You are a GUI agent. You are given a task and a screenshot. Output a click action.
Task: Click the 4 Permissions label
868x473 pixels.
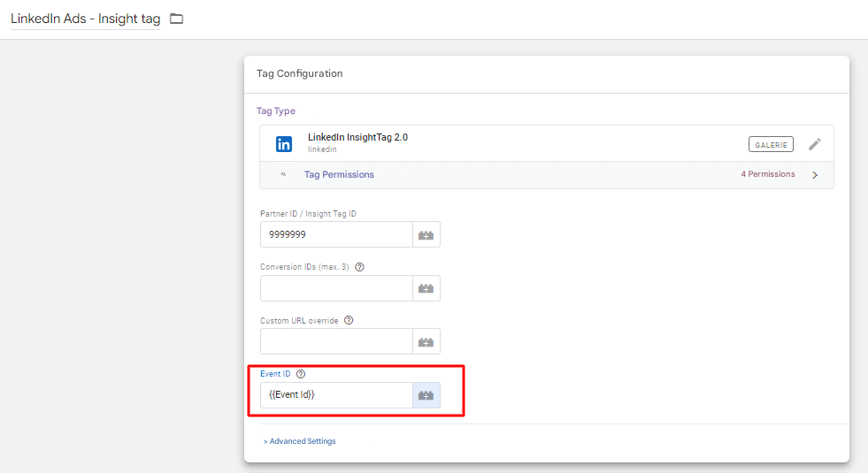point(768,174)
